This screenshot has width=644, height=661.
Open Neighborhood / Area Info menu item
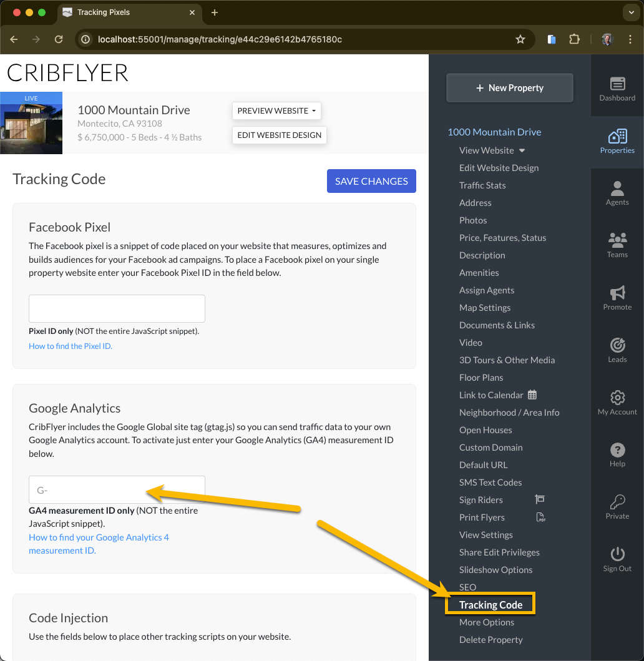(x=510, y=413)
